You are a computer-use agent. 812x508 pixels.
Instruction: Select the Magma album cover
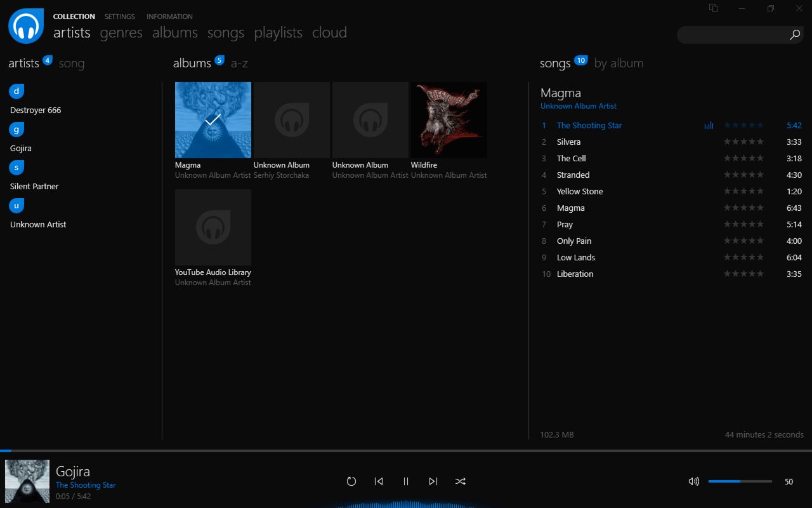coord(213,120)
